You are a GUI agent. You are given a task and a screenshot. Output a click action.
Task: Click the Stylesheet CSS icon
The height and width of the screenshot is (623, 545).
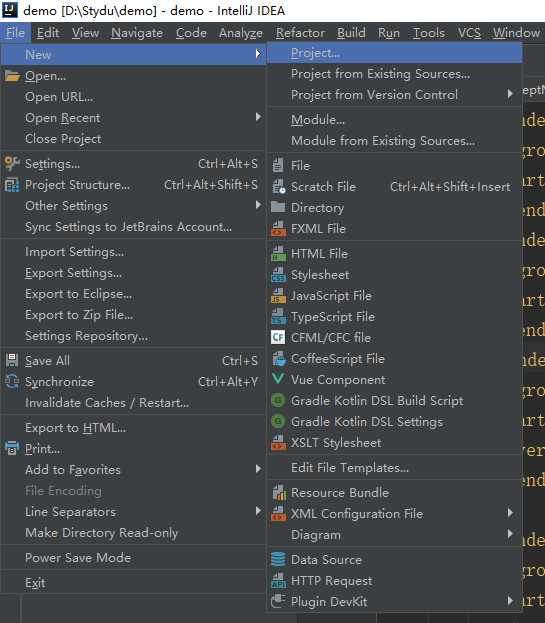(278, 275)
